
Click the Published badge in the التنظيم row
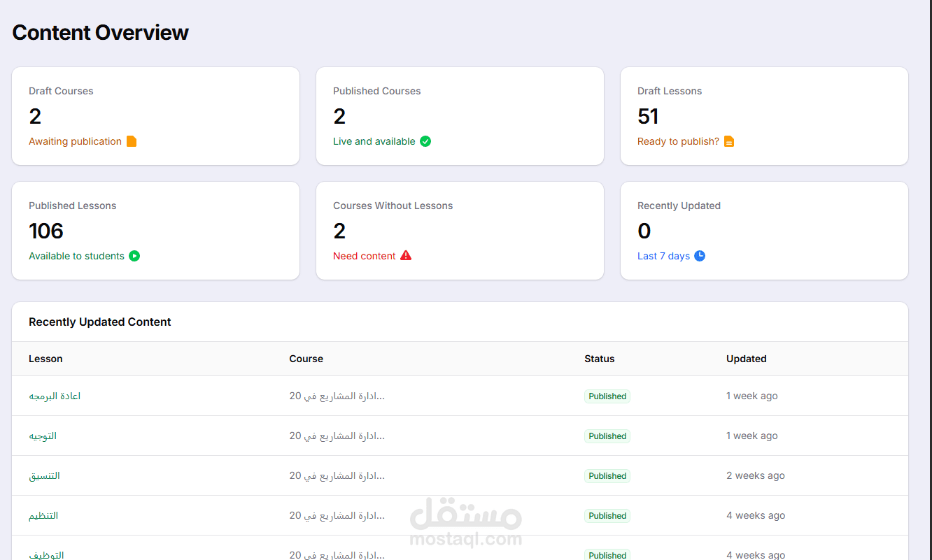607,516
